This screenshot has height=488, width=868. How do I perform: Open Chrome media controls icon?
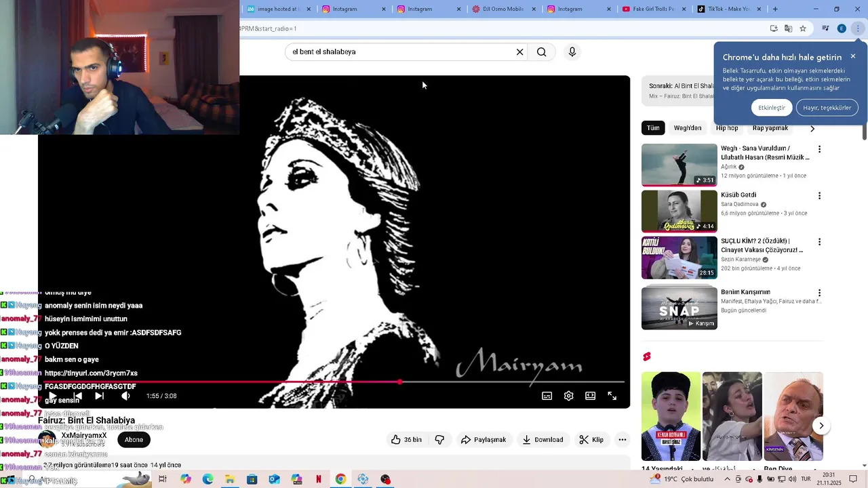(x=825, y=28)
